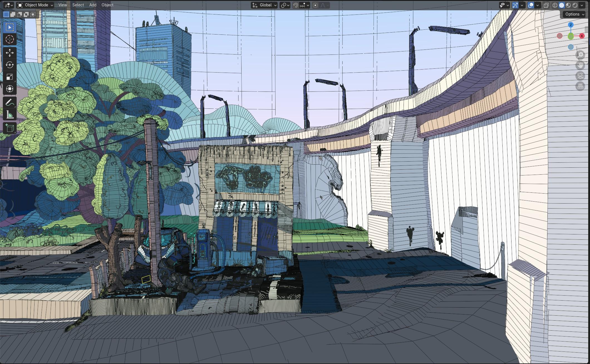The width and height of the screenshot is (590, 364).
Task: Toggle X-ray view mode
Action: pyautogui.click(x=546, y=5)
